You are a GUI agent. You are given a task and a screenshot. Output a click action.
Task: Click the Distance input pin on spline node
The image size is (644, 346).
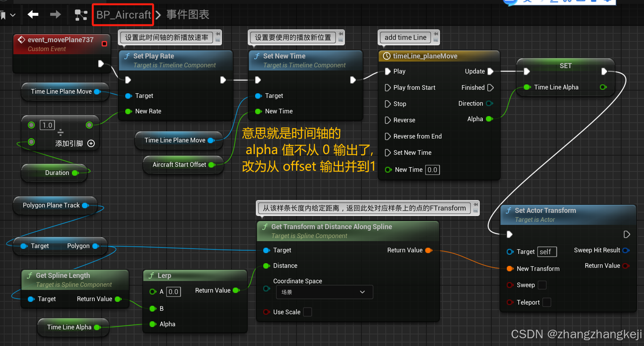(267, 265)
